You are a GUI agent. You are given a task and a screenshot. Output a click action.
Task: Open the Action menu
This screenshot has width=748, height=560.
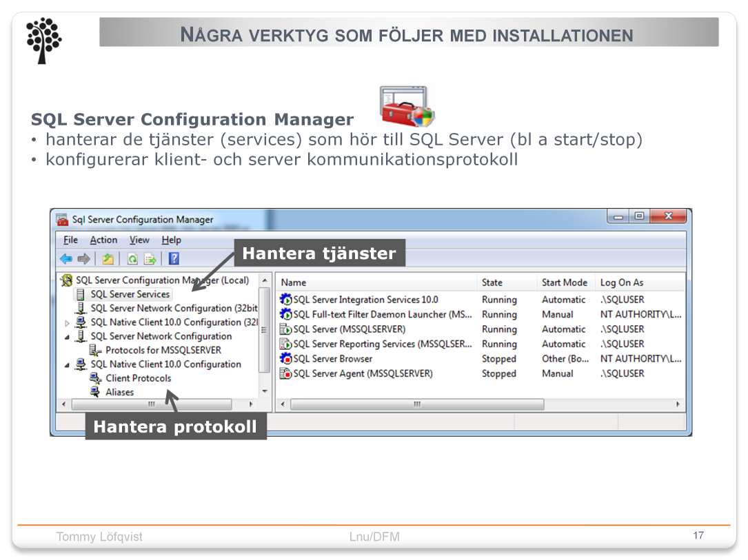103,240
